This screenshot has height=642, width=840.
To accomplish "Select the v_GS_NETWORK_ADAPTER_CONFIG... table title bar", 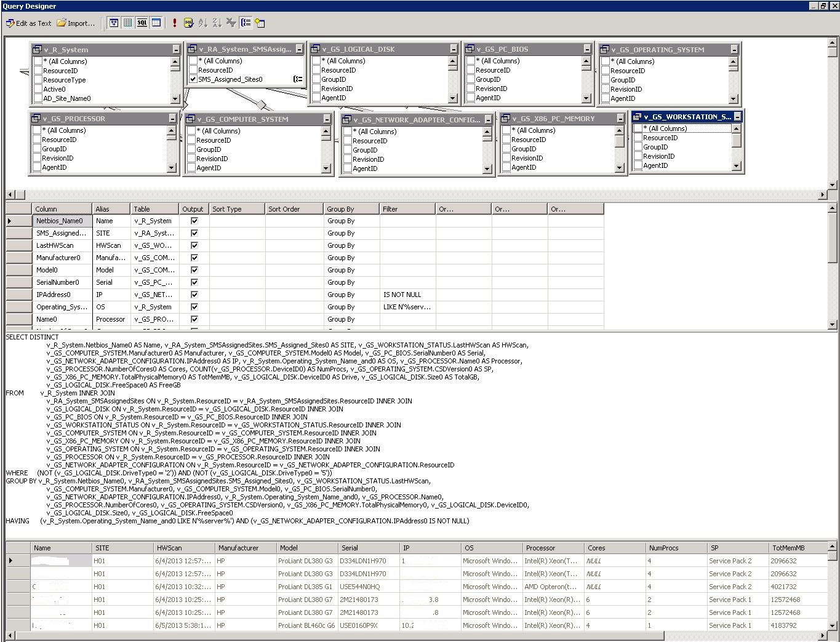I will click(x=417, y=119).
